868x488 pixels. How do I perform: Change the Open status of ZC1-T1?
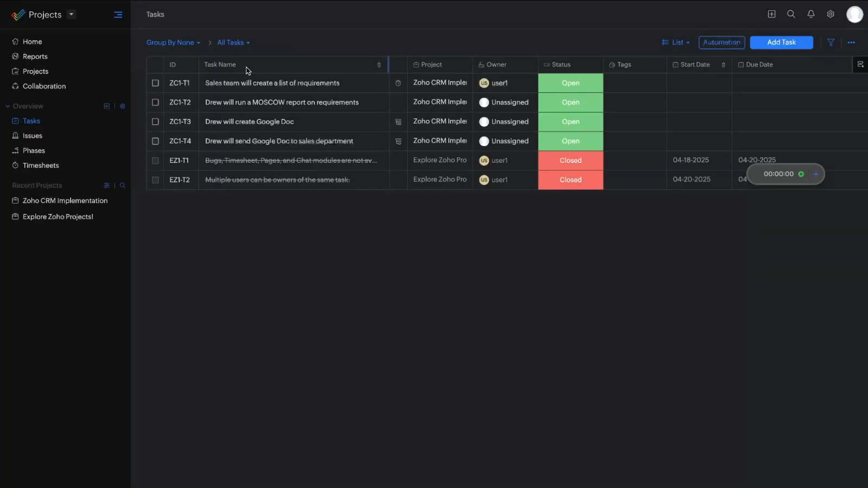click(x=571, y=83)
